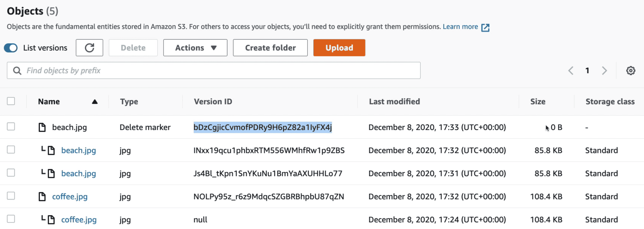Select the beach.jpg delete marker checkbox
This screenshot has width=644, height=229.
(x=11, y=127)
